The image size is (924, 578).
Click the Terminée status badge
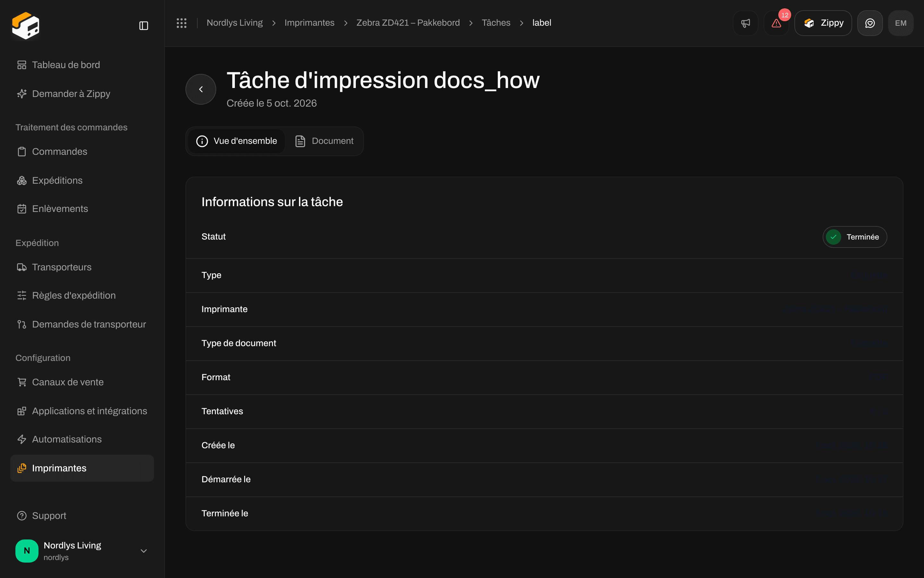coord(854,237)
